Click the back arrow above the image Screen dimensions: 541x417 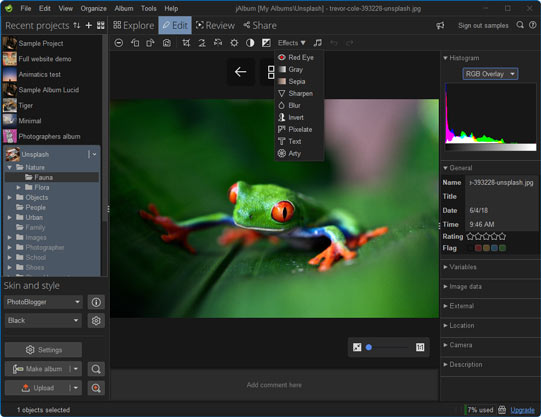[x=240, y=72]
